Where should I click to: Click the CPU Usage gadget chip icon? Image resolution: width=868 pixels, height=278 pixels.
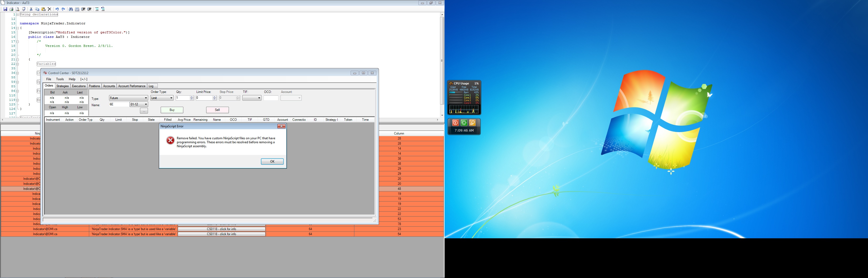(x=451, y=83)
